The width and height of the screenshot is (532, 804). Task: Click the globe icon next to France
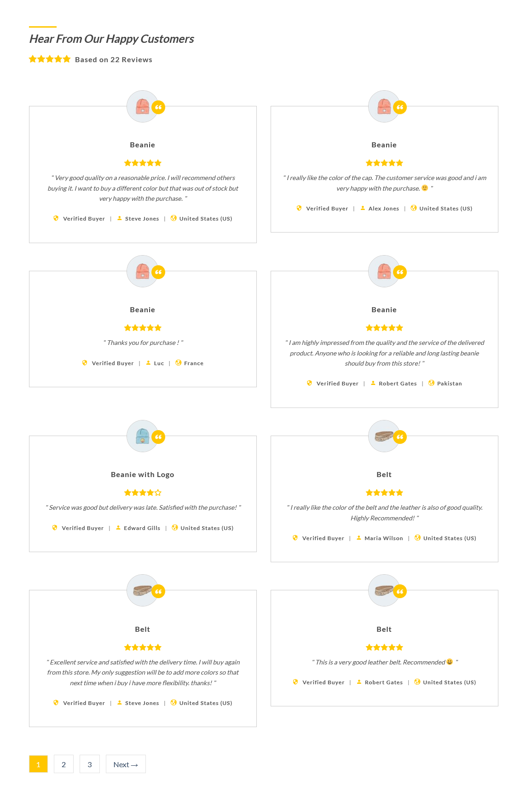click(x=178, y=363)
